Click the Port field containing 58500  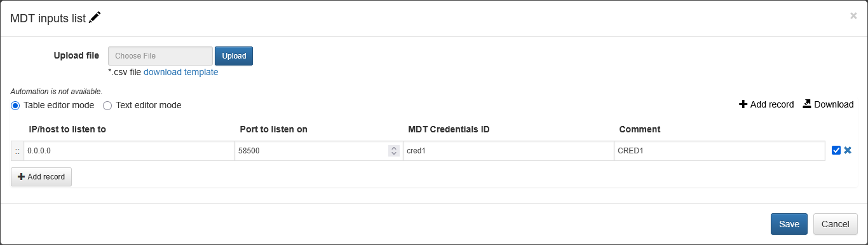click(311, 151)
